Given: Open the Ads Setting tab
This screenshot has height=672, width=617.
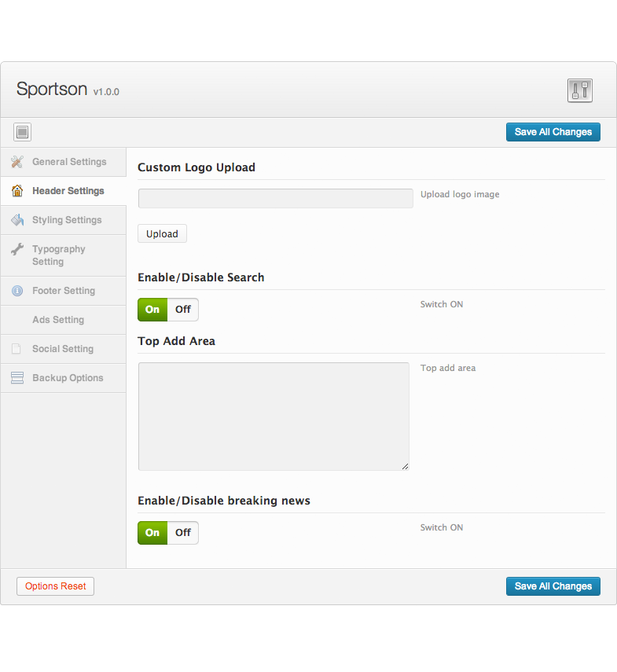Looking at the screenshot, I should coord(58,320).
